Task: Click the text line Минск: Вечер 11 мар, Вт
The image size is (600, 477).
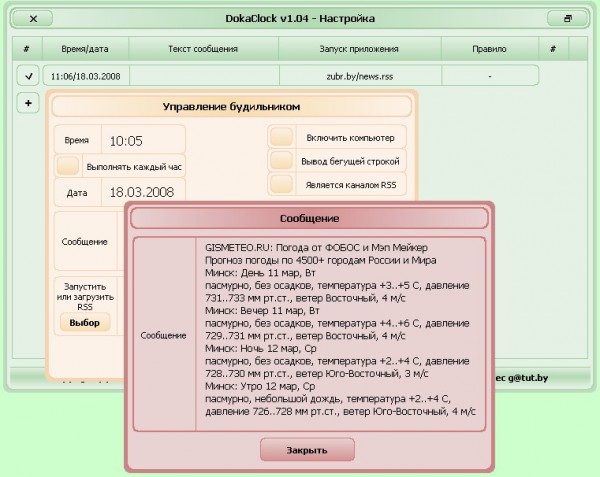Action: coord(262,311)
